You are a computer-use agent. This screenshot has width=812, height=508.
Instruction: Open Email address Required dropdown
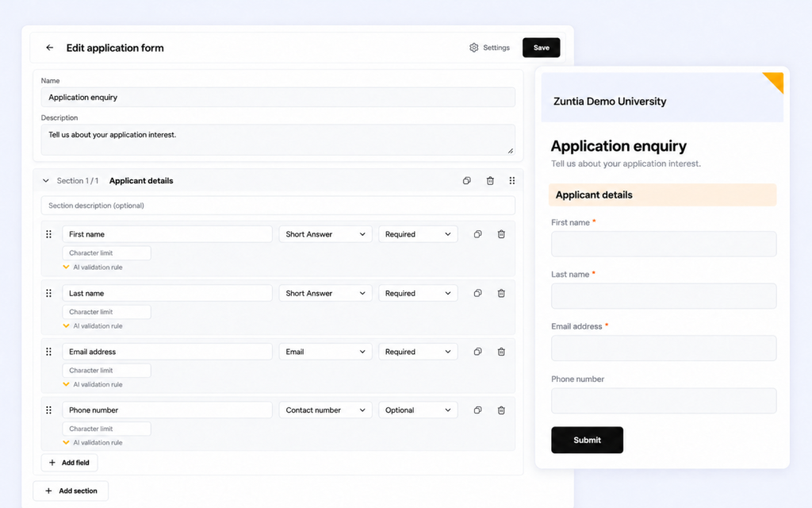[x=418, y=352]
